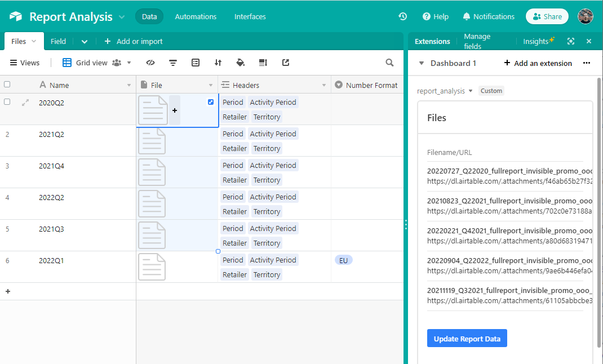This screenshot has height=364, width=603.
Task: Open the 2021Q2 file attachment thumbnail
Action: 152,141
